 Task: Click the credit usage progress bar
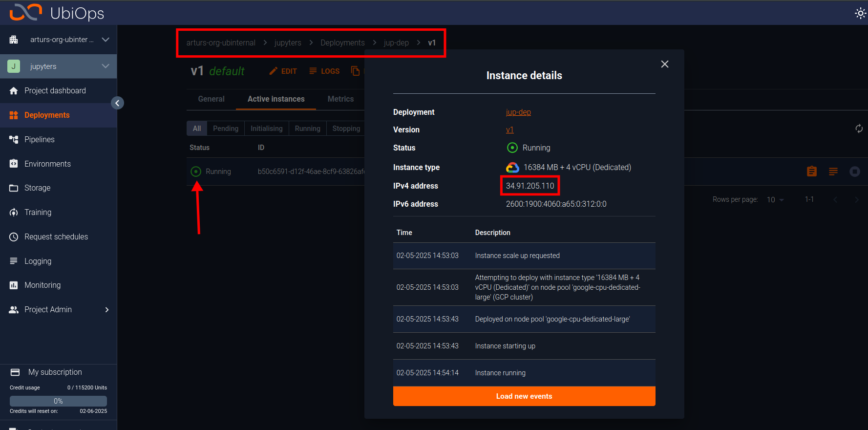[x=58, y=401]
